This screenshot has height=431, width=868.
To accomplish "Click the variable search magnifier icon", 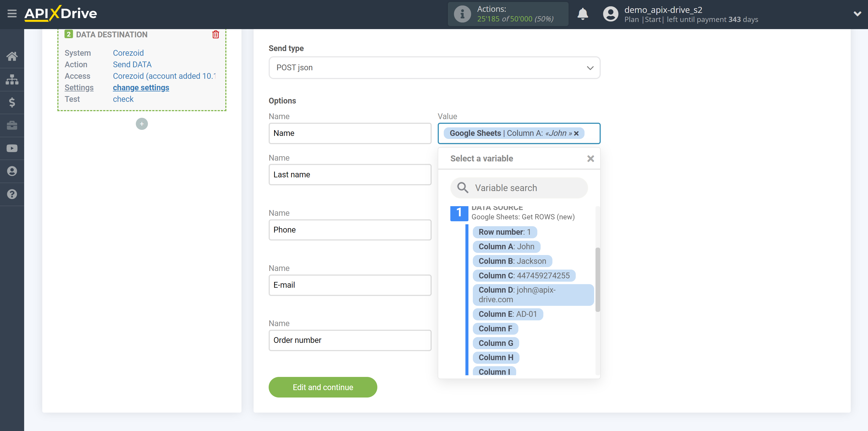I will click(463, 188).
